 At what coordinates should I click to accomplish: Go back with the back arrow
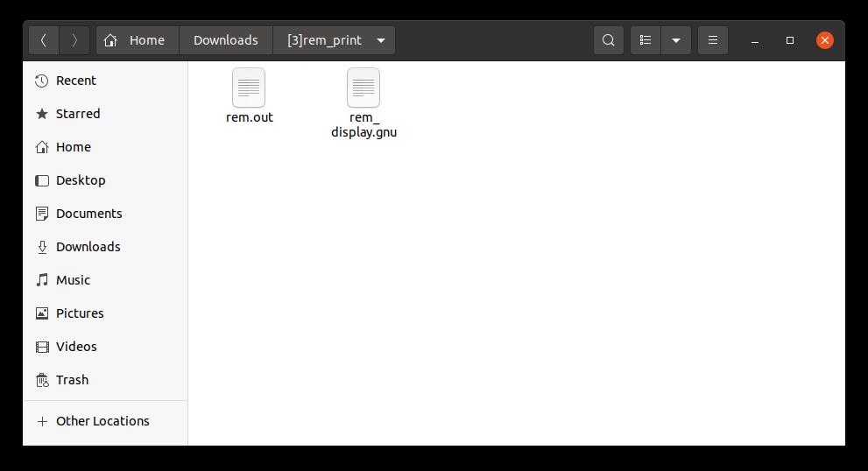click(x=44, y=40)
